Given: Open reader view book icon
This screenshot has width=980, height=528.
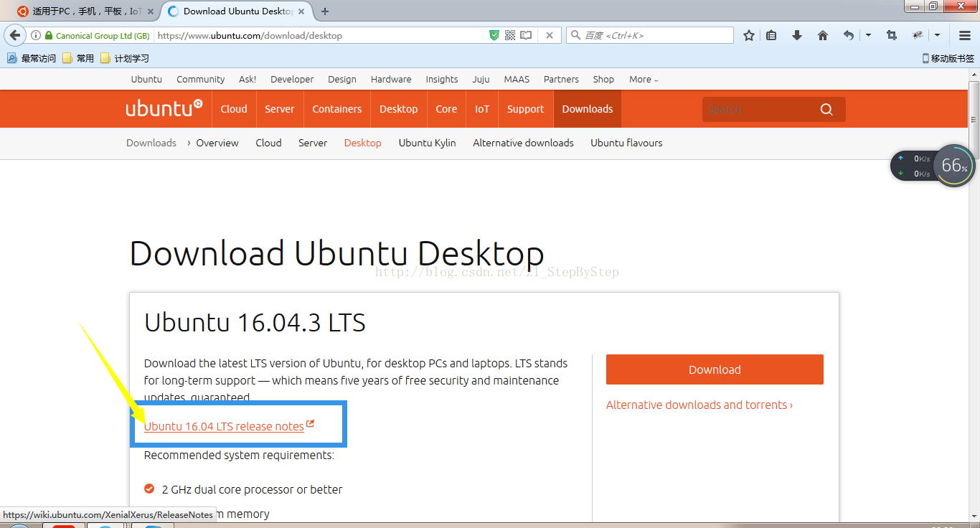Looking at the screenshot, I should tap(527, 35).
